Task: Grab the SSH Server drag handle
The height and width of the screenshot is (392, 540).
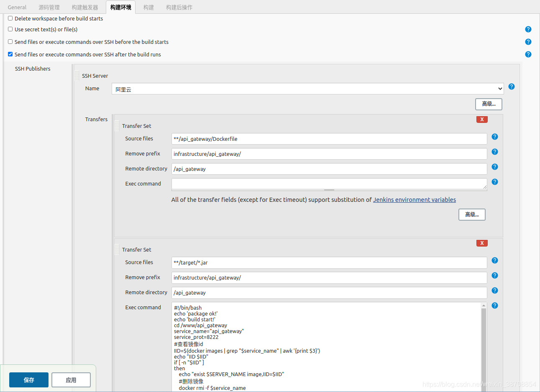Action: [x=77, y=76]
